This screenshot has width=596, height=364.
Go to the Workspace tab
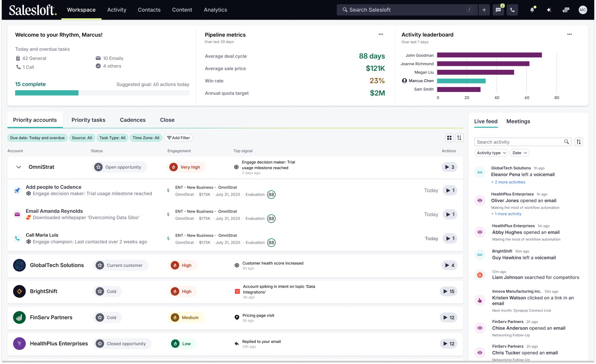point(81,10)
